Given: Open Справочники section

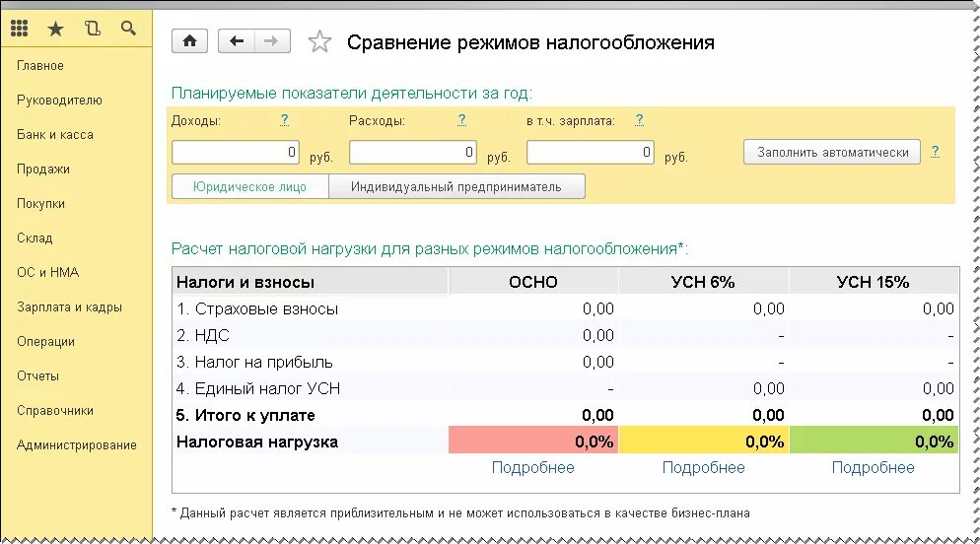Looking at the screenshot, I should pyautogui.click(x=55, y=410).
